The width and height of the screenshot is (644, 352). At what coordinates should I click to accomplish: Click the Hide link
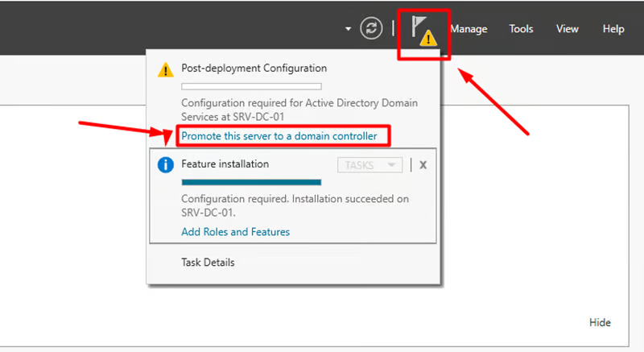tap(600, 322)
